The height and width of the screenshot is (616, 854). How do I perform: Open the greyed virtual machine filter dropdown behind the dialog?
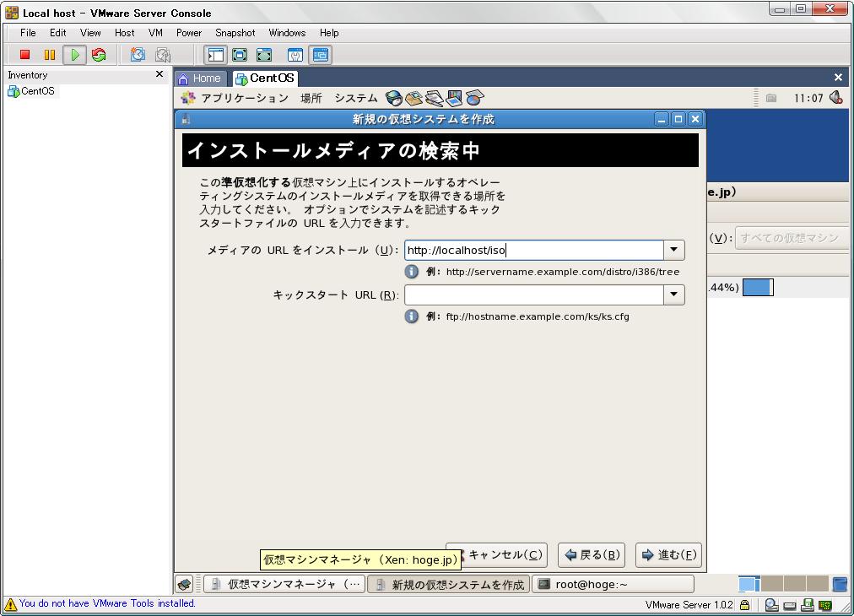tap(792, 238)
